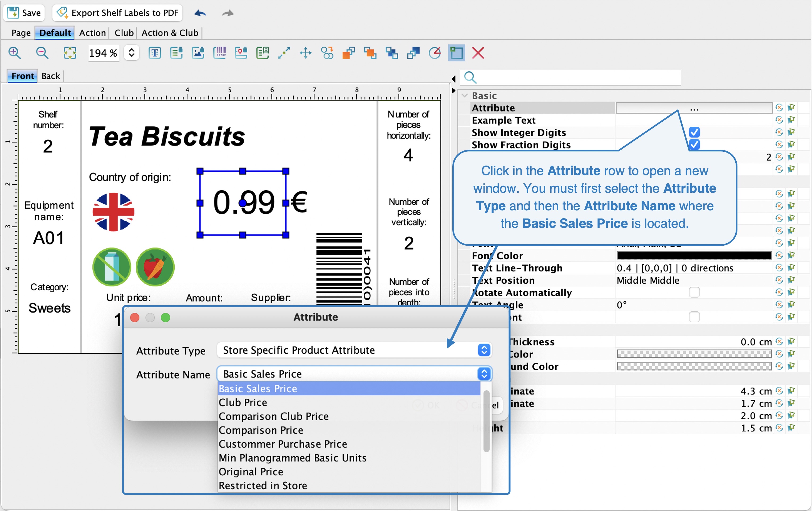
Task: Switch to the Page tab
Action: tap(21, 33)
